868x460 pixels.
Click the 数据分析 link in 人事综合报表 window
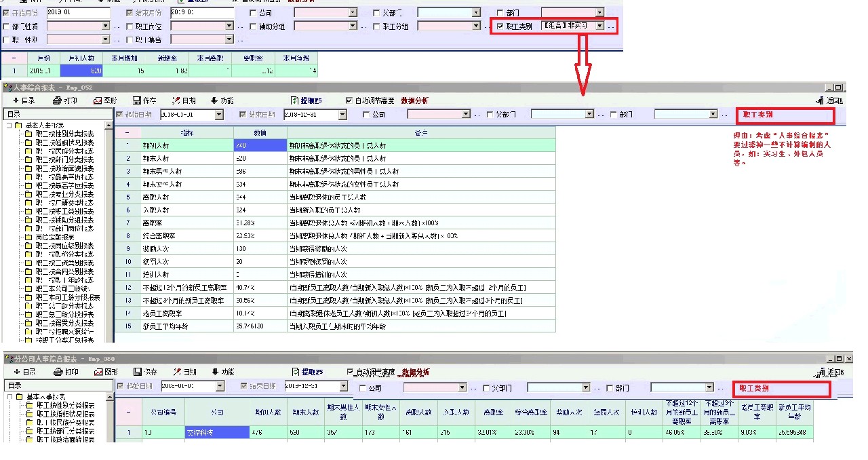pos(414,100)
